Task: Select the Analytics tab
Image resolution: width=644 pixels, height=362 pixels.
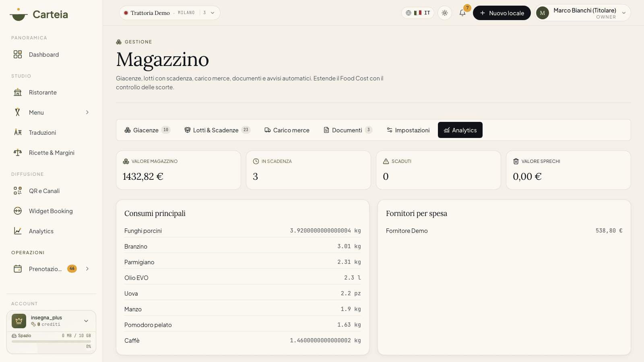Action: (x=460, y=130)
